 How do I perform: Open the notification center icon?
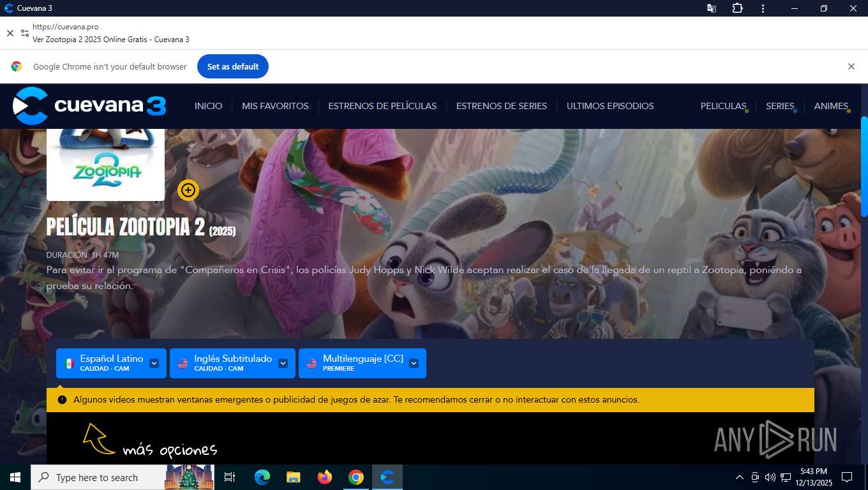click(x=847, y=477)
